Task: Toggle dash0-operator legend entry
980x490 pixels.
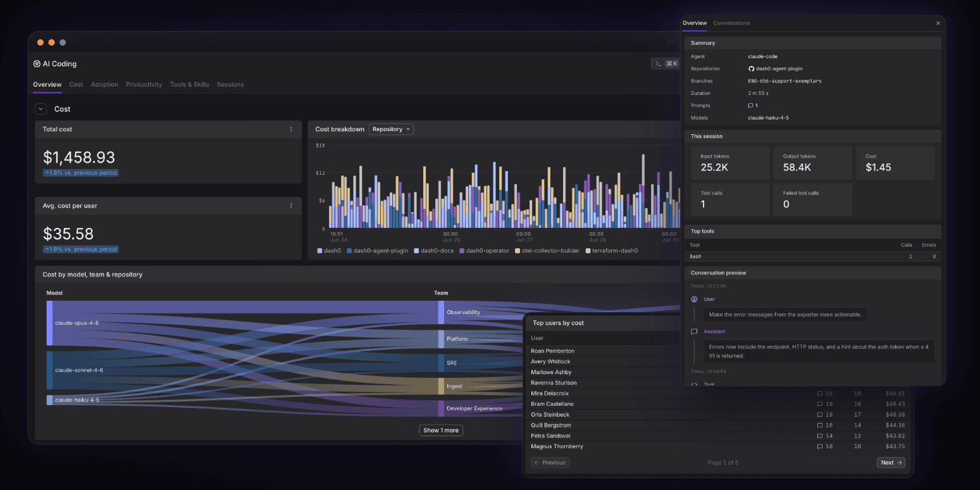Action: [484, 251]
